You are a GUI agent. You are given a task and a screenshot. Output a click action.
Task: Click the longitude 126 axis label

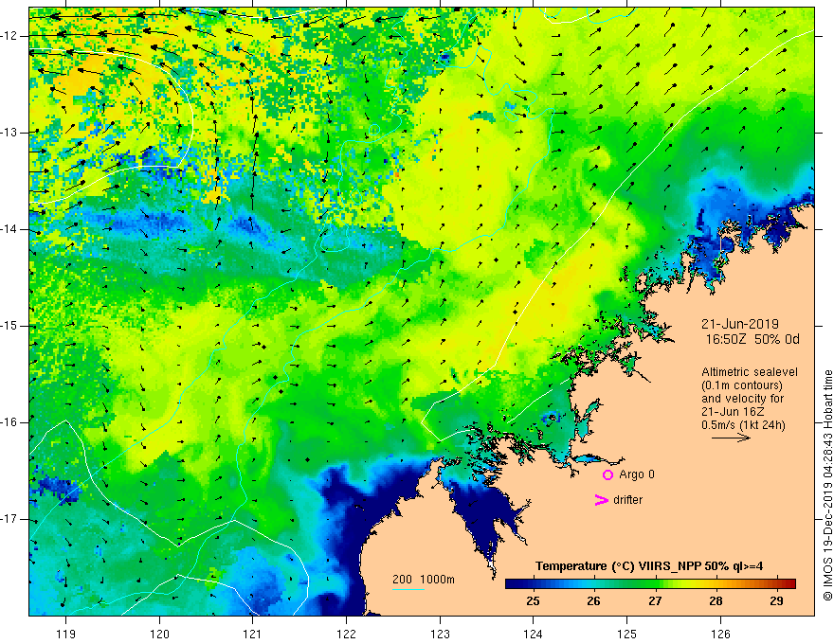click(720, 634)
